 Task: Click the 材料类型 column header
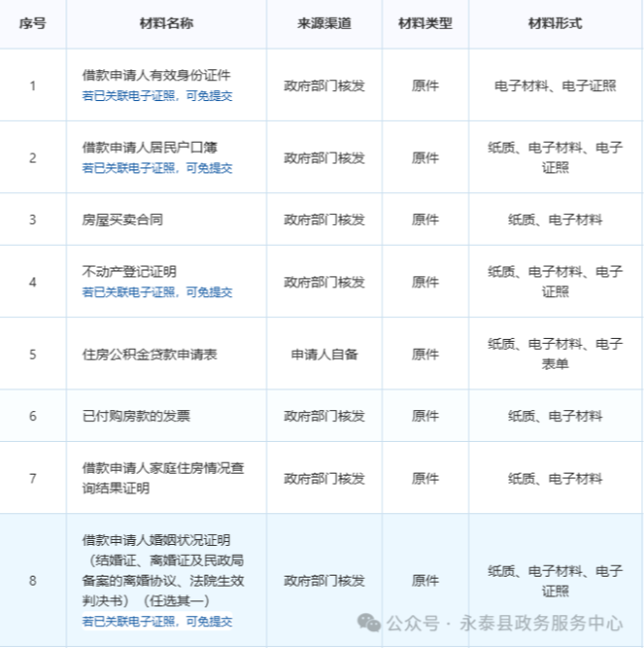click(425, 23)
